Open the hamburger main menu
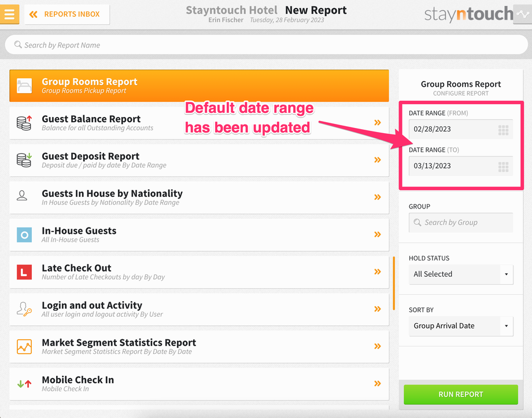The image size is (532, 418). pos(9,14)
